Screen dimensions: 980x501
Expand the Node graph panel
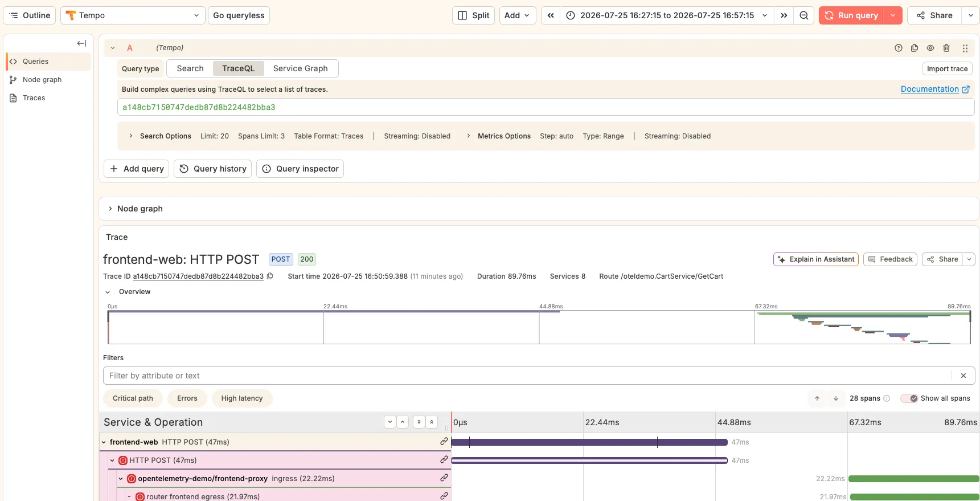[x=110, y=209]
